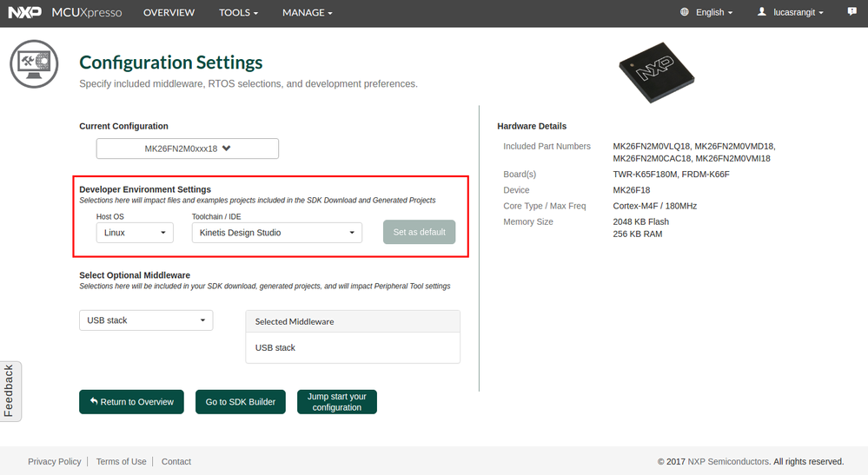Viewport: 868px width, 475px height.
Task: Click the Selected Middleware panel header
Action: point(353,321)
